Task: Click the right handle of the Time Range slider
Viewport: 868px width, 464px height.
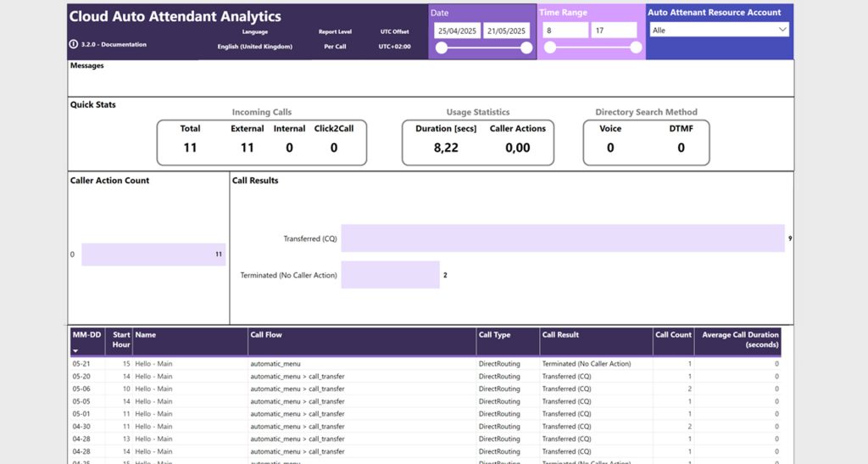Action: pyautogui.click(x=636, y=48)
